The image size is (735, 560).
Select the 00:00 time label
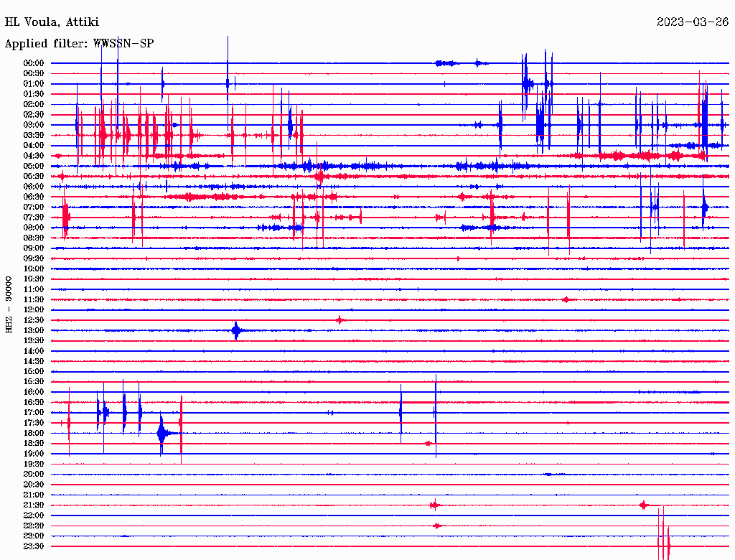pos(34,63)
